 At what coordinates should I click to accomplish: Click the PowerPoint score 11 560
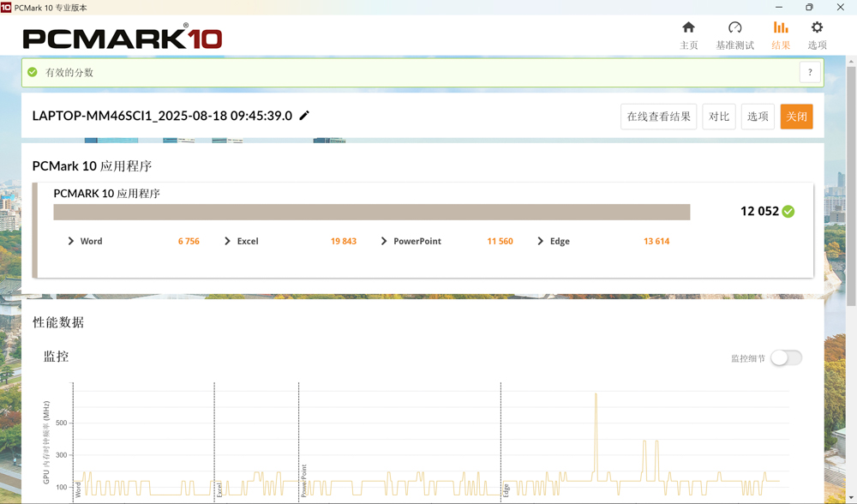coord(500,241)
